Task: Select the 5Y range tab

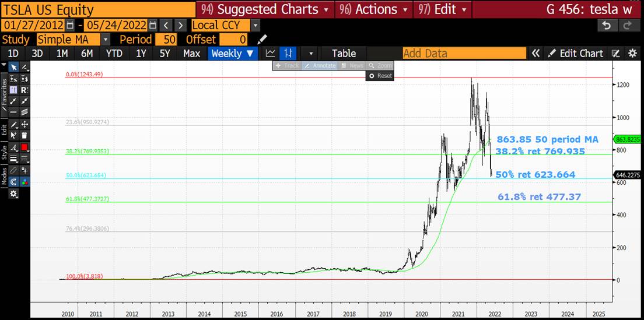Action: (164, 54)
